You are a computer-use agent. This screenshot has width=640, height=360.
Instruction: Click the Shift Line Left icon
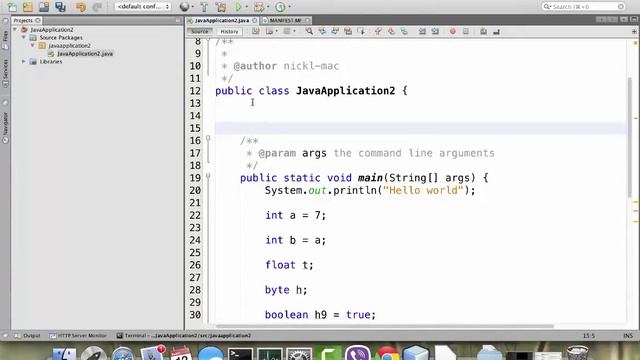pyautogui.click(x=422, y=31)
